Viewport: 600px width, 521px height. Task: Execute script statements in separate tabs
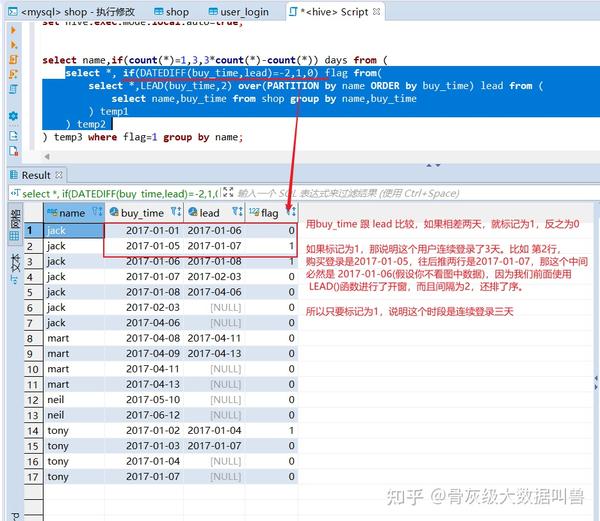pyautogui.click(x=13, y=74)
